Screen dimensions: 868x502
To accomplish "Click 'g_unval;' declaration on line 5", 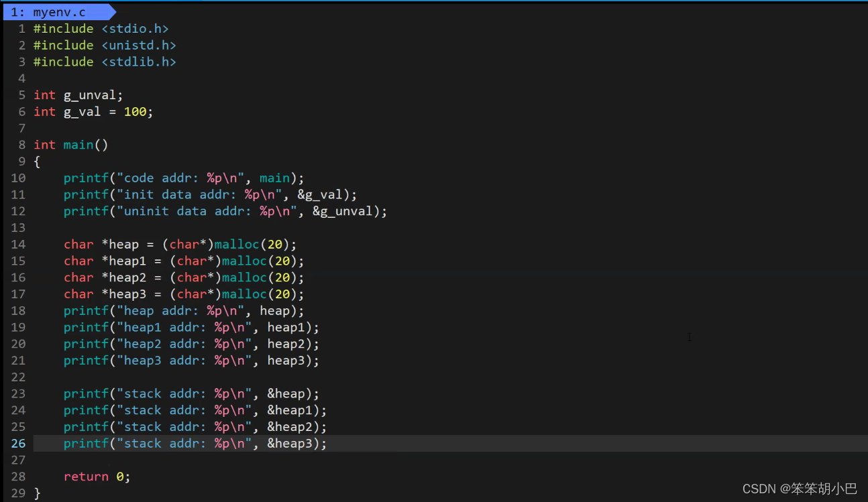I will coord(93,95).
